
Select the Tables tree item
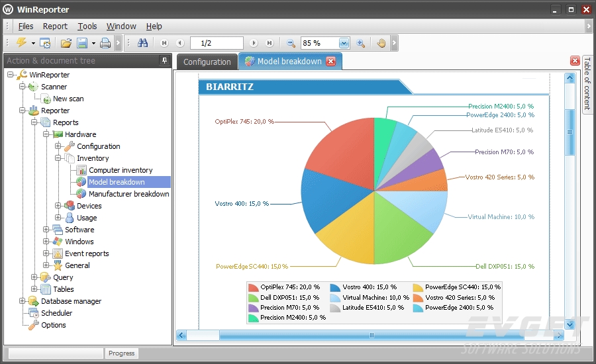click(63, 289)
